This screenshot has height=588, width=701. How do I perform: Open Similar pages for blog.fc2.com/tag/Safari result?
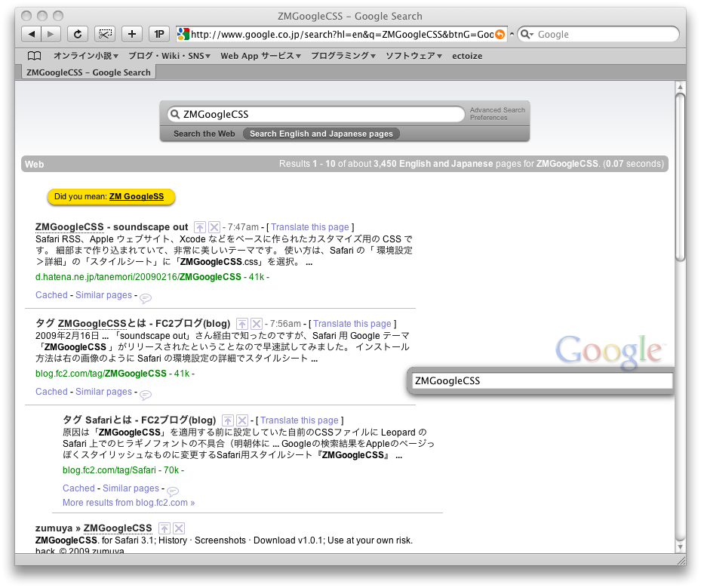click(131, 488)
